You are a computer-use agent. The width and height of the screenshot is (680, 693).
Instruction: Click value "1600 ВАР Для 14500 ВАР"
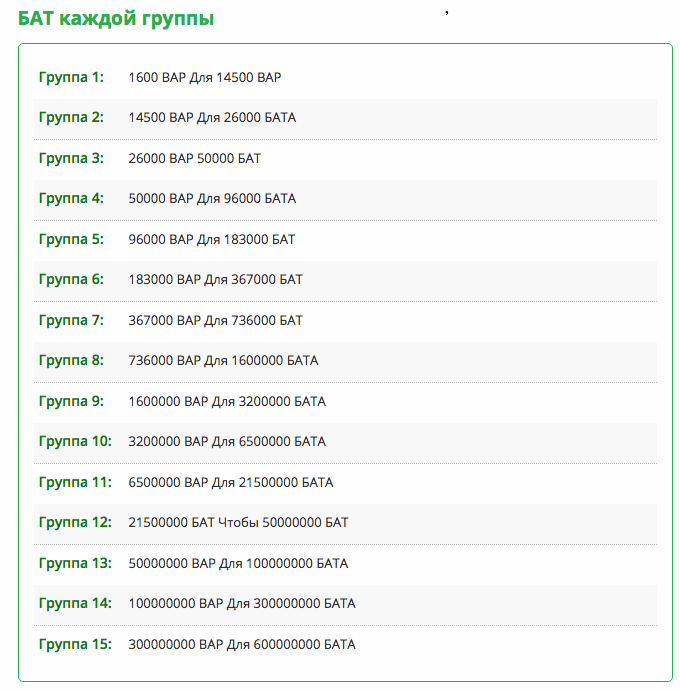205,77
